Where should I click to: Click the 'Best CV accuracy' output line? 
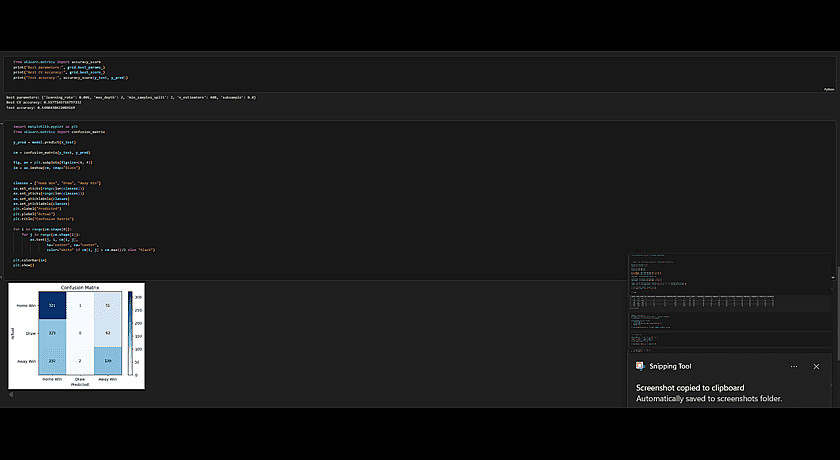coord(43,102)
